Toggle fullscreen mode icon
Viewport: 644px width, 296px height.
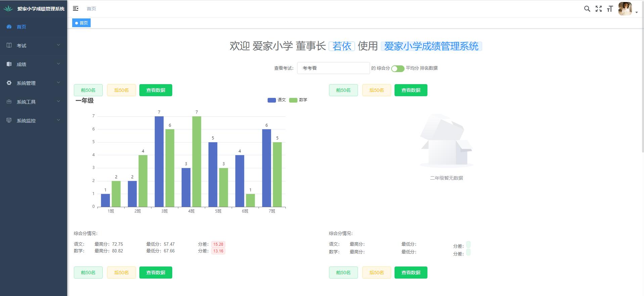coord(598,9)
